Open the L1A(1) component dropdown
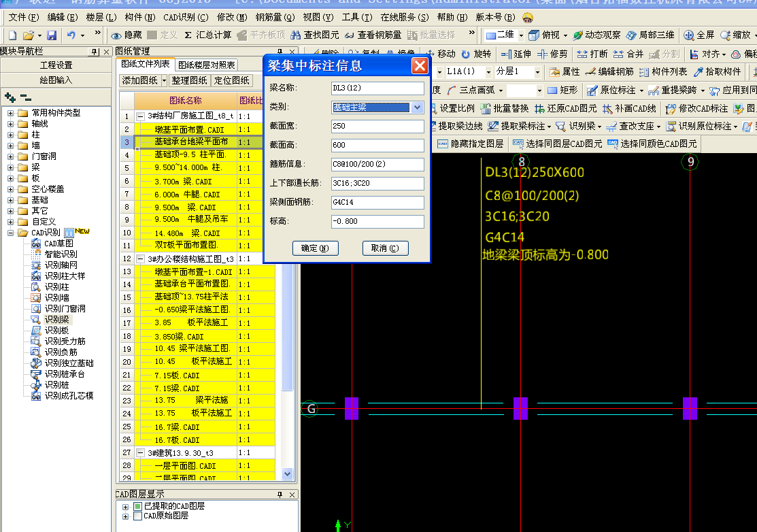 pyautogui.click(x=488, y=72)
